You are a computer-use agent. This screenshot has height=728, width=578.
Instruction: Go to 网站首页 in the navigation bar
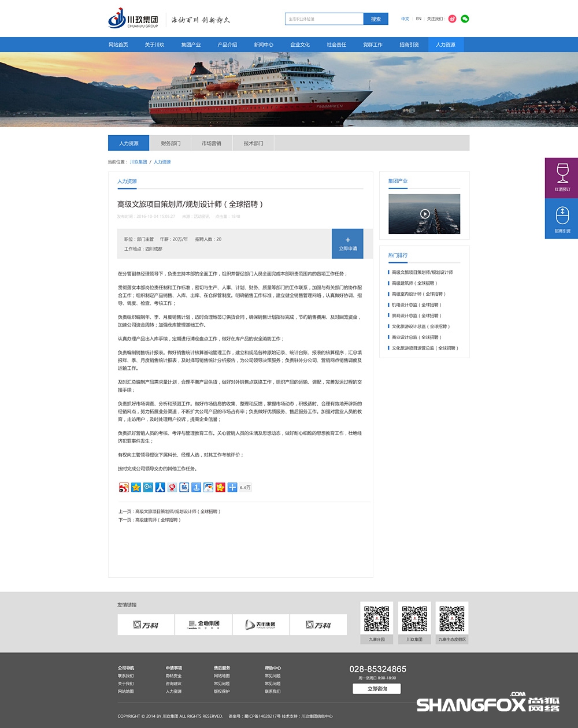118,44
